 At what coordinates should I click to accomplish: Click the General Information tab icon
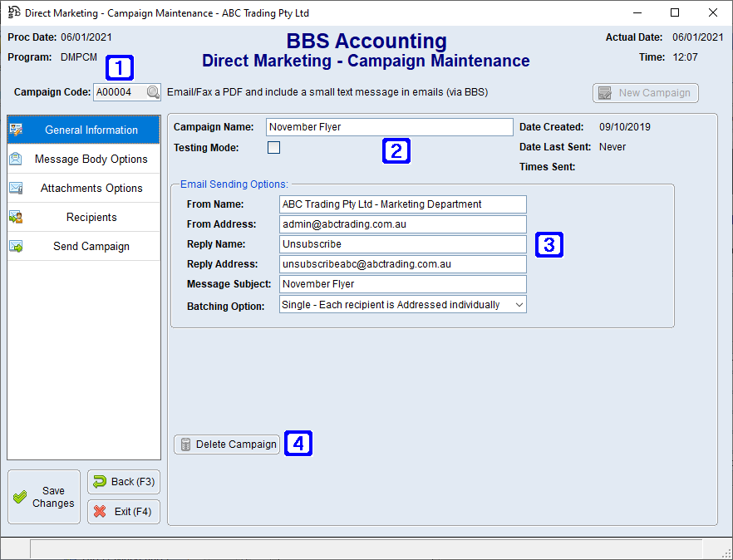point(17,130)
